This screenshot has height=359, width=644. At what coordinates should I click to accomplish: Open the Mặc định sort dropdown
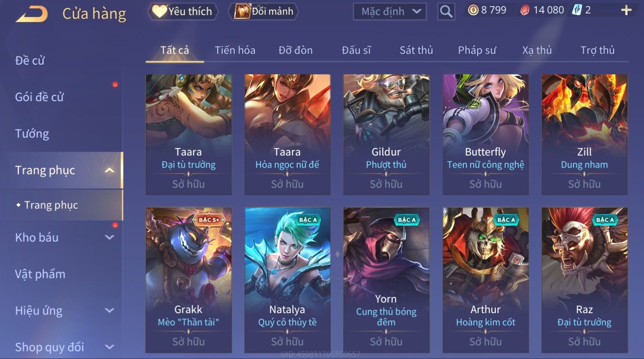390,12
